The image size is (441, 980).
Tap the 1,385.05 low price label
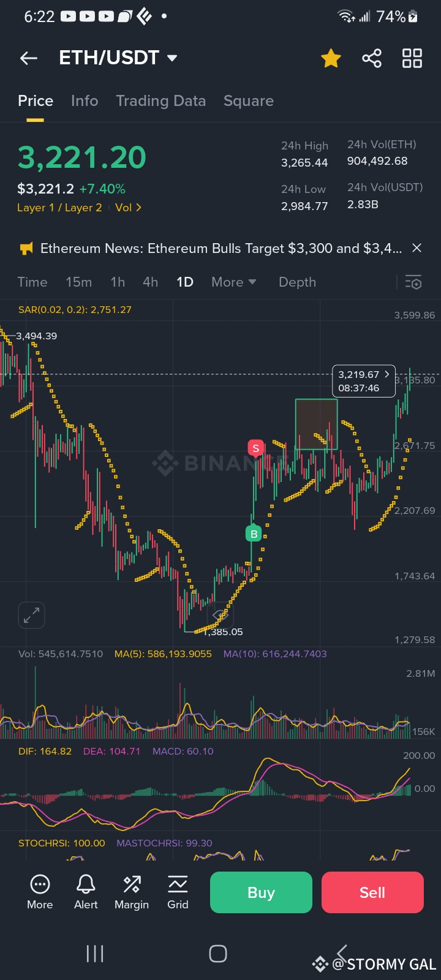coord(223,632)
